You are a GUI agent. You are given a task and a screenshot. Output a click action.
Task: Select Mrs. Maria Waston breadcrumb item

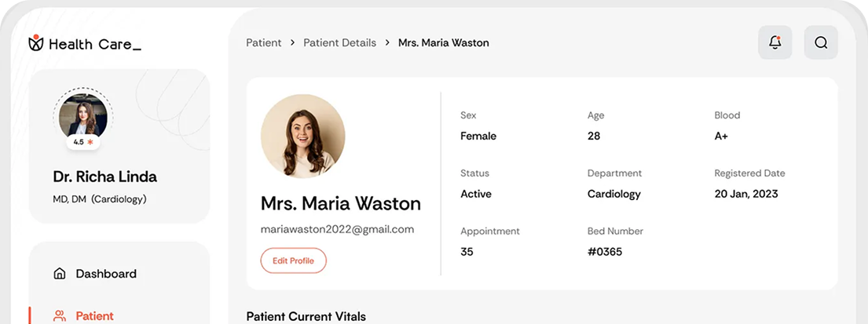[x=443, y=42]
